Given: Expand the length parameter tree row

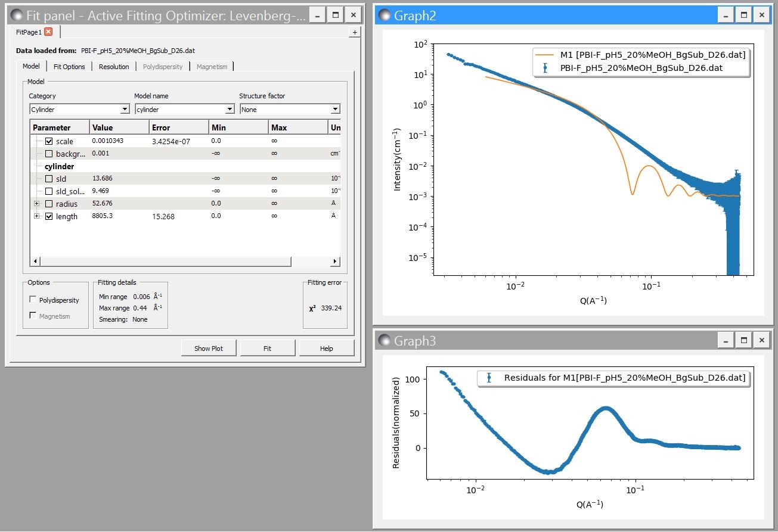Looking at the screenshot, I should 37,216.
